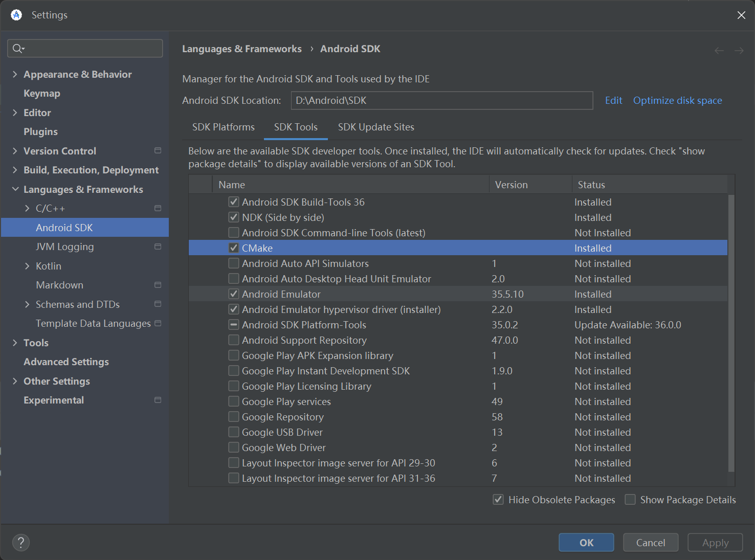This screenshot has height=560, width=755.
Task: Select Google Web Driver row
Action: (458, 447)
